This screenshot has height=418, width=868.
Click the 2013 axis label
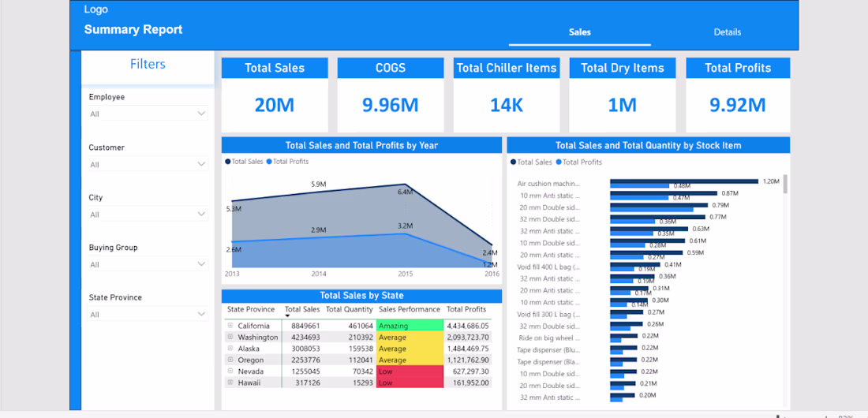click(232, 274)
